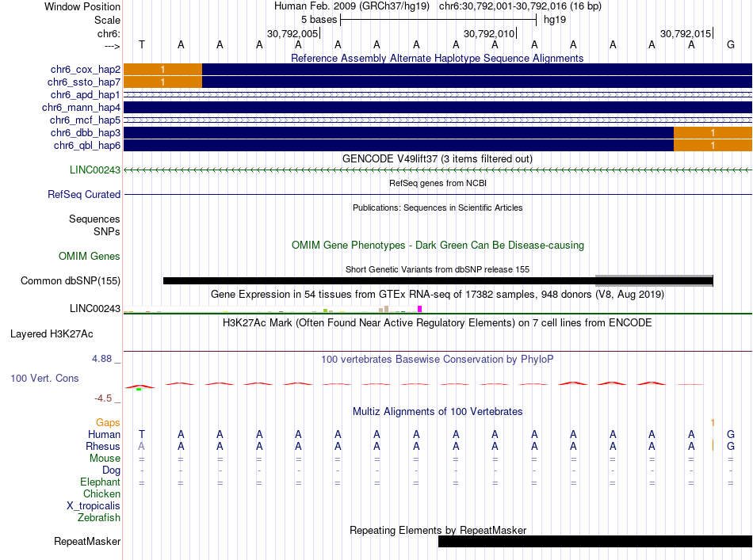Viewport: 753px width, 560px height.
Task: Click the green PhyloP bar under T base
Action: coord(139,389)
